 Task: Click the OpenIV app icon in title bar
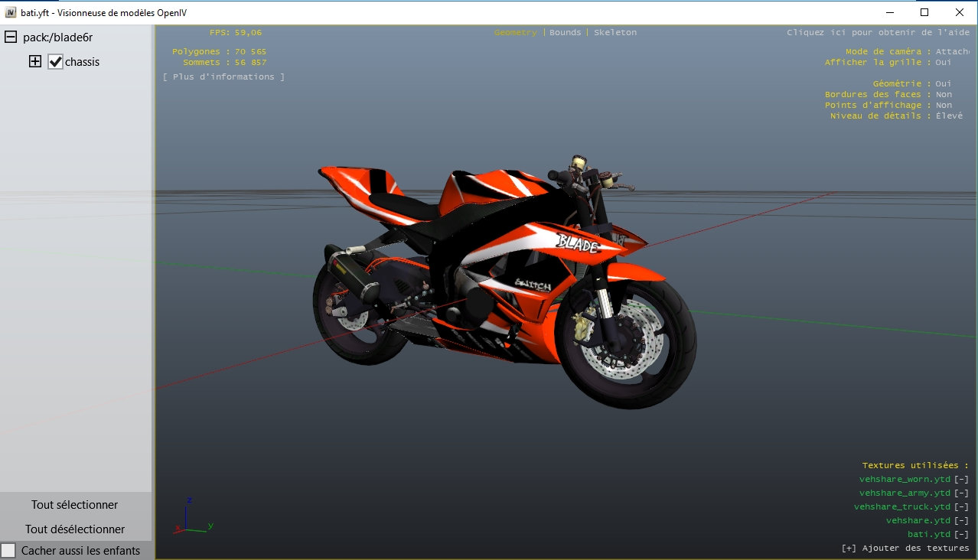tap(11, 12)
